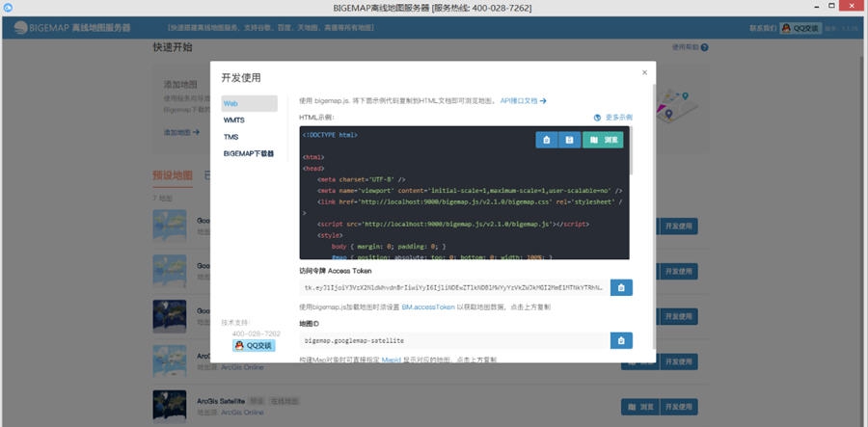Copy the Access Token with clipboard icon
The height and width of the screenshot is (427, 868).
click(x=621, y=287)
